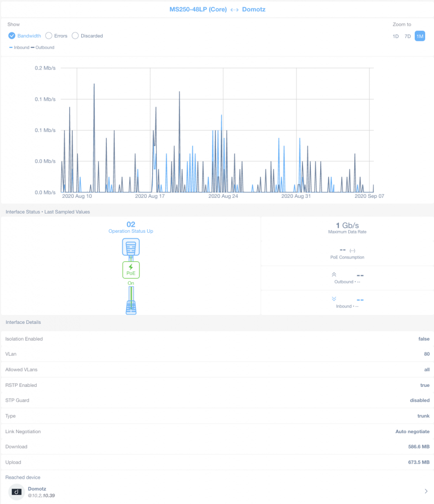Click the Inbound double down-arrow icon
434x504 pixels.
point(334,299)
